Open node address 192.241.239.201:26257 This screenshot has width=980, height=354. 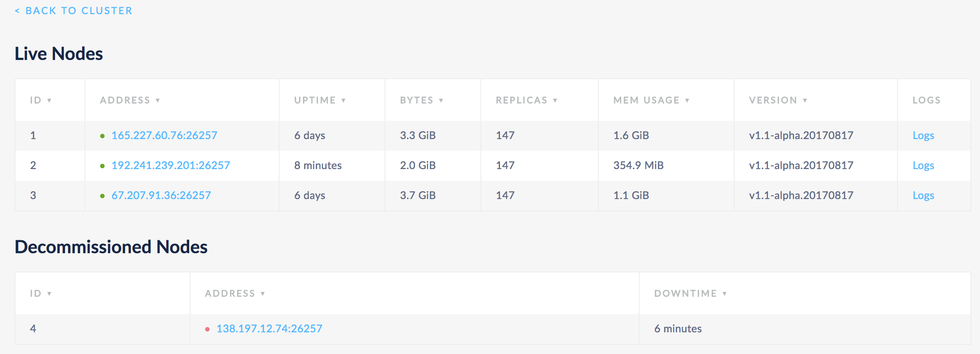point(170,165)
